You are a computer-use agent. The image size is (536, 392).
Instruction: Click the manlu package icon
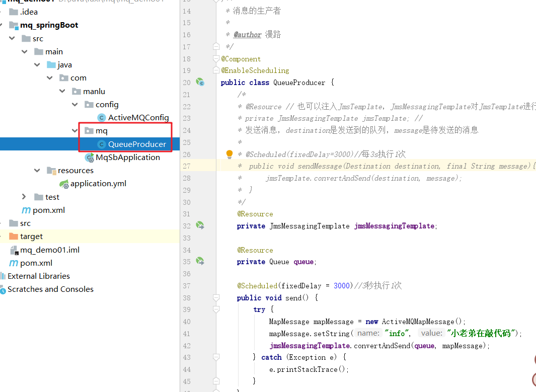tap(76, 91)
